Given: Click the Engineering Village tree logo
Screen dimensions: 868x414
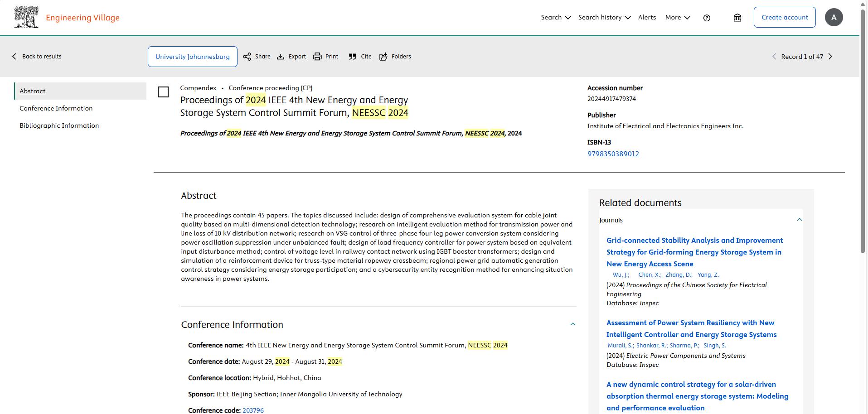Looking at the screenshot, I should pos(26,18).
